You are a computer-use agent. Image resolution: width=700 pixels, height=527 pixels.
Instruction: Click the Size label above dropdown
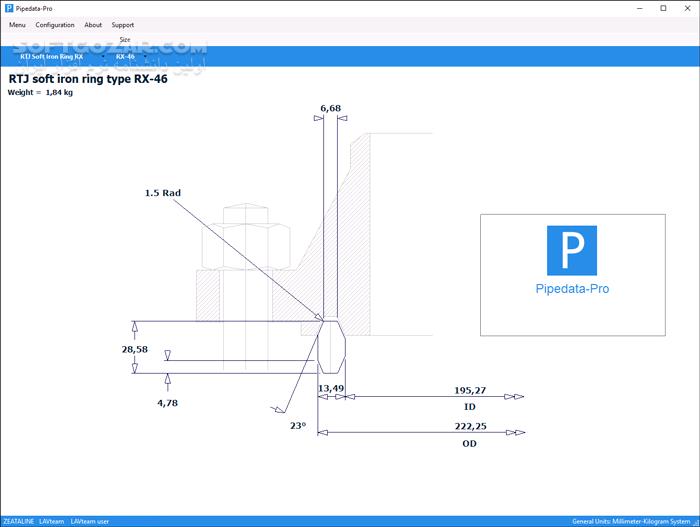[125, 40]
